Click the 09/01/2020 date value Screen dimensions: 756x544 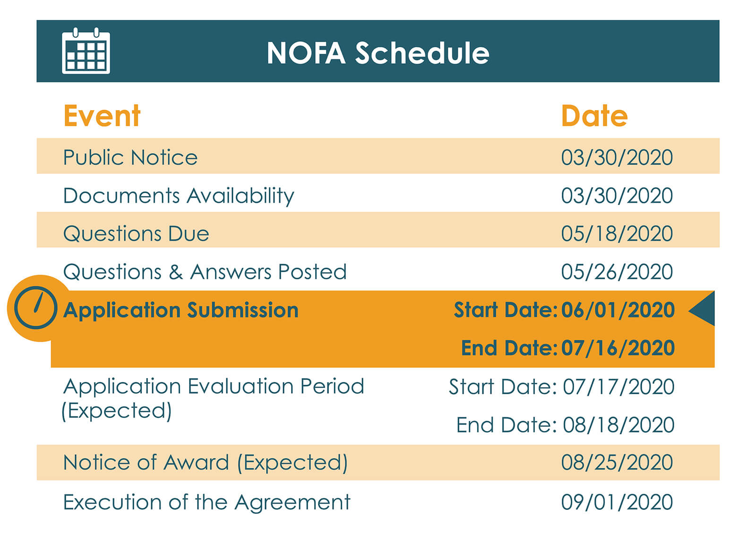pyautogui.click(x=617, y=502)
